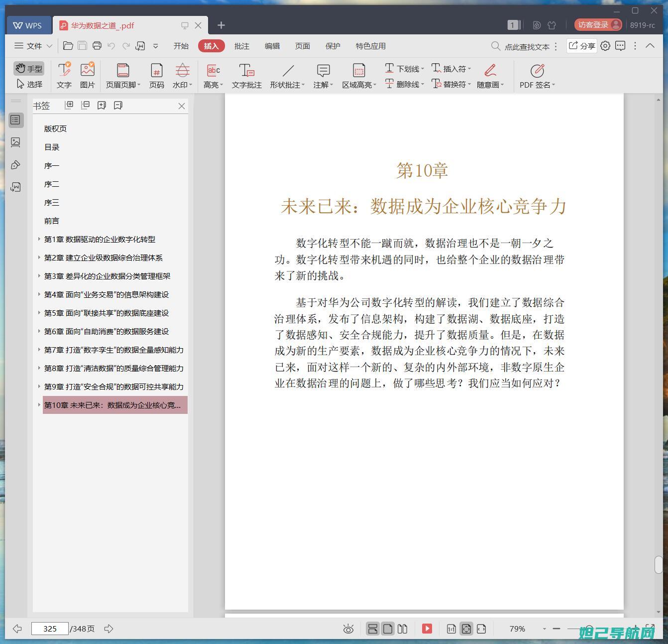Open the 水印 watermark dropdown

pos(182,76)
